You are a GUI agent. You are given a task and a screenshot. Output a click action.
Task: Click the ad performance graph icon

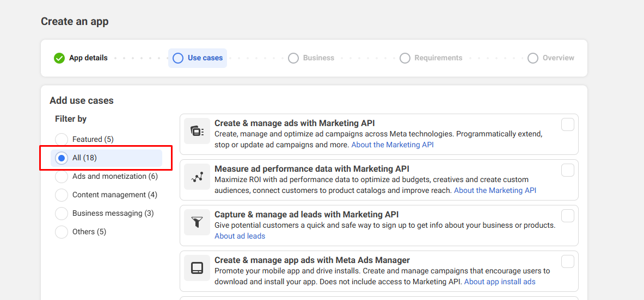(x=197, y=177)
